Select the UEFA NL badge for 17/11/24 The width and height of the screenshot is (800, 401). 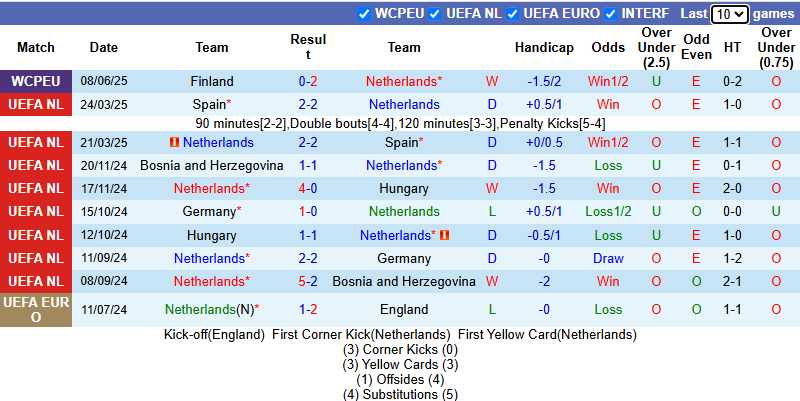click(x=36, y=188)
